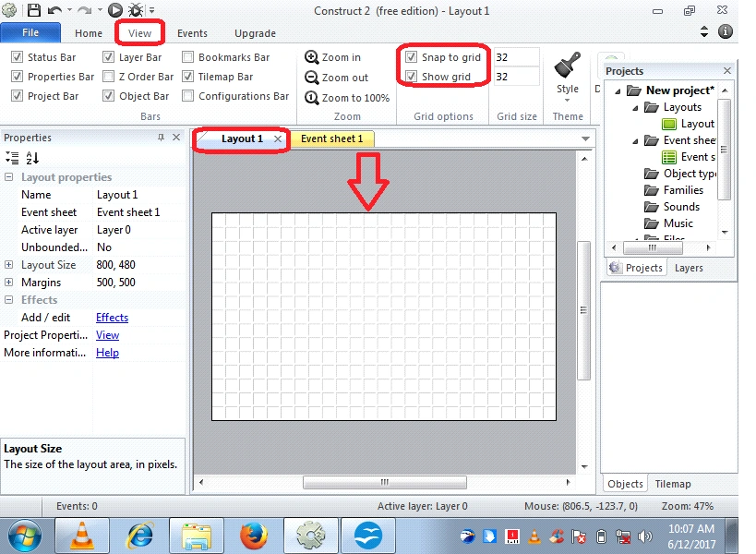This screenshot has height=554, width=756.
Task: Open VLC from the taskbar
Action: click(82, 536)
